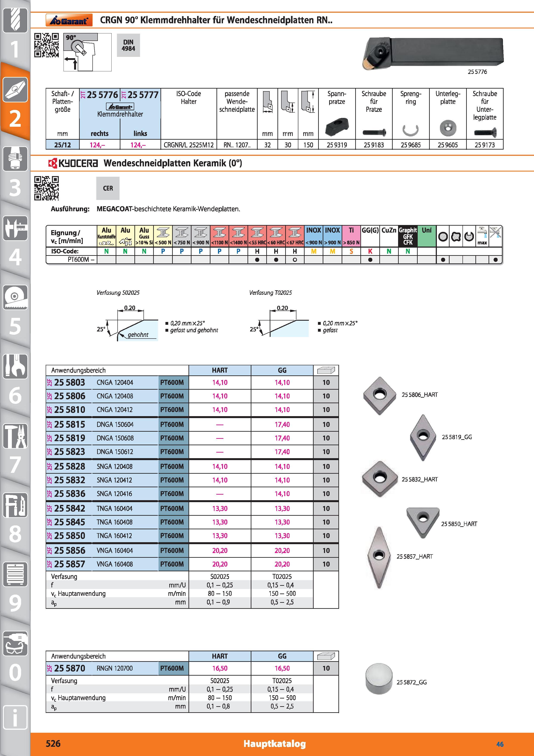
Task: Click QR code beside the 90° diagram
Action: (x=46, y=45)
